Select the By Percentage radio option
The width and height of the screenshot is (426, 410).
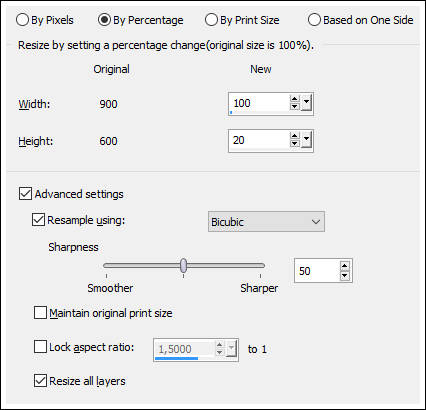(x=104, y=20)
